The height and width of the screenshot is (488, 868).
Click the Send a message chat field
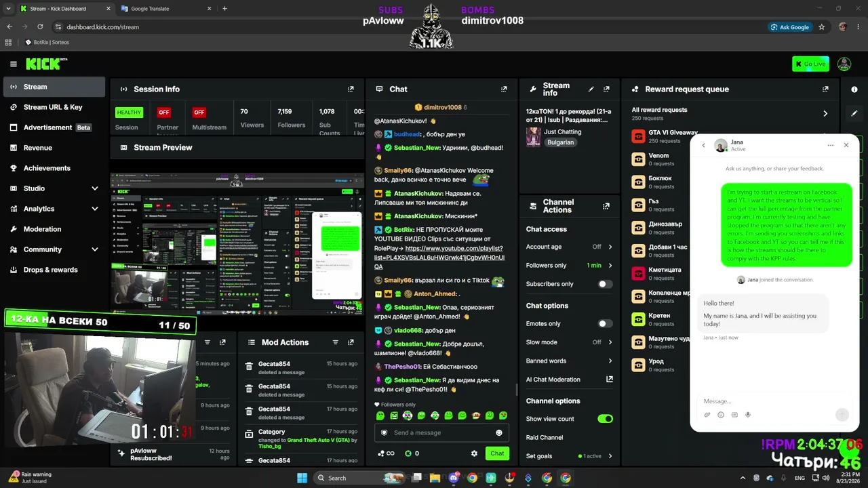(x=443, y=433)
